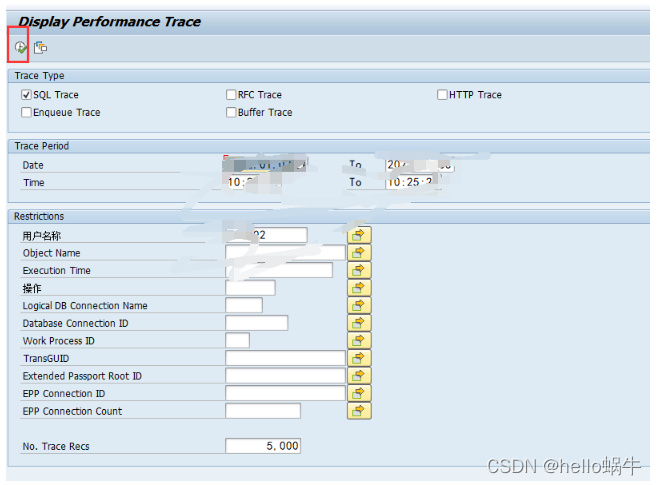Image resolution: width=657 pixels, height=485 pixels.
Task: Focus the 用户名称 input field
Action: coord(266,235)
